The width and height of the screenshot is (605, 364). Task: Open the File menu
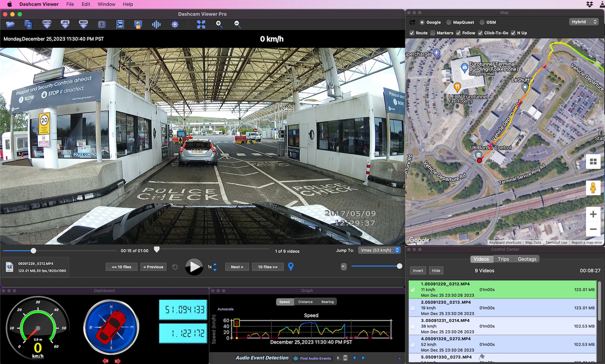(70, 4)
